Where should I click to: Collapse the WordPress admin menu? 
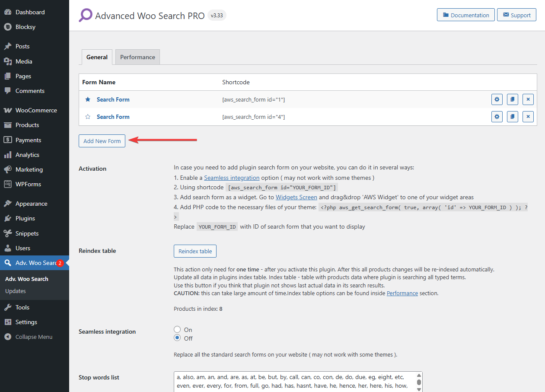pos(34,337)
